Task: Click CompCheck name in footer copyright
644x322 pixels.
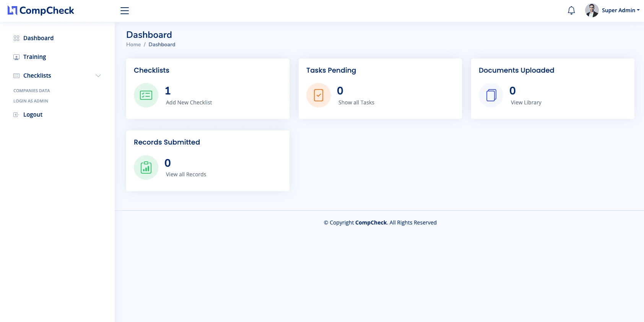Action: pyautogui.click(x=371, y=223)
